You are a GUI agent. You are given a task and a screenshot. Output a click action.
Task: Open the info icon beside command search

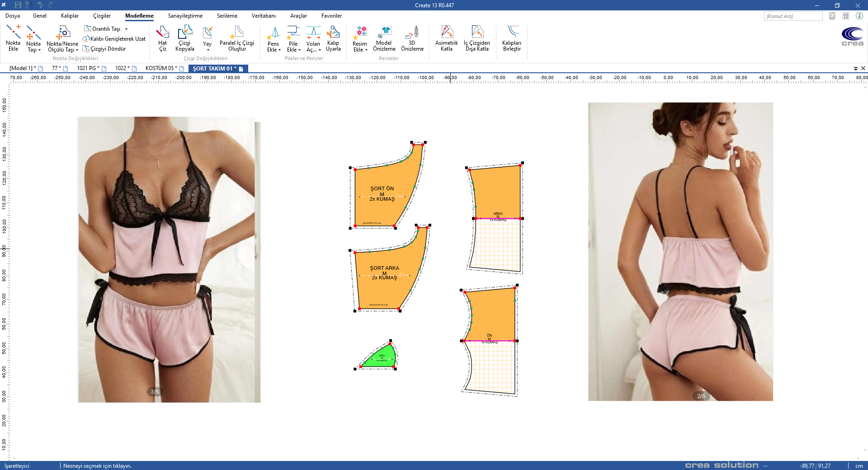pyautogui.click(x=859, y=16)
